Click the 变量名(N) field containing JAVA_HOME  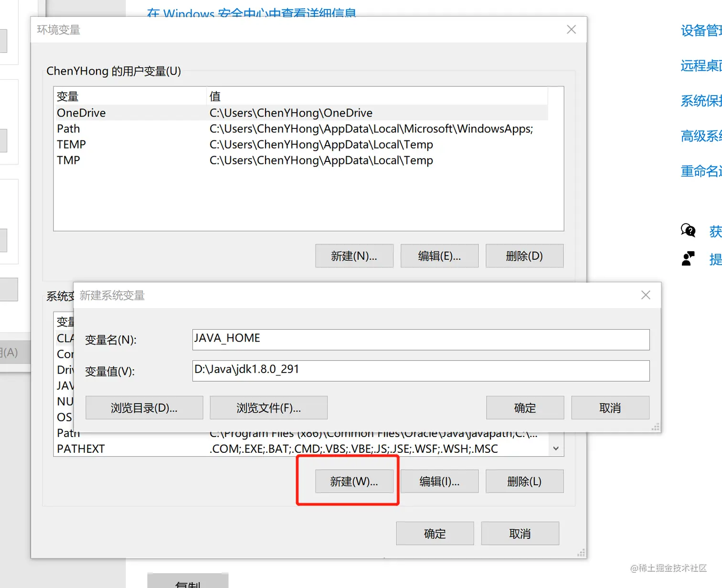(x=421, y=340)
